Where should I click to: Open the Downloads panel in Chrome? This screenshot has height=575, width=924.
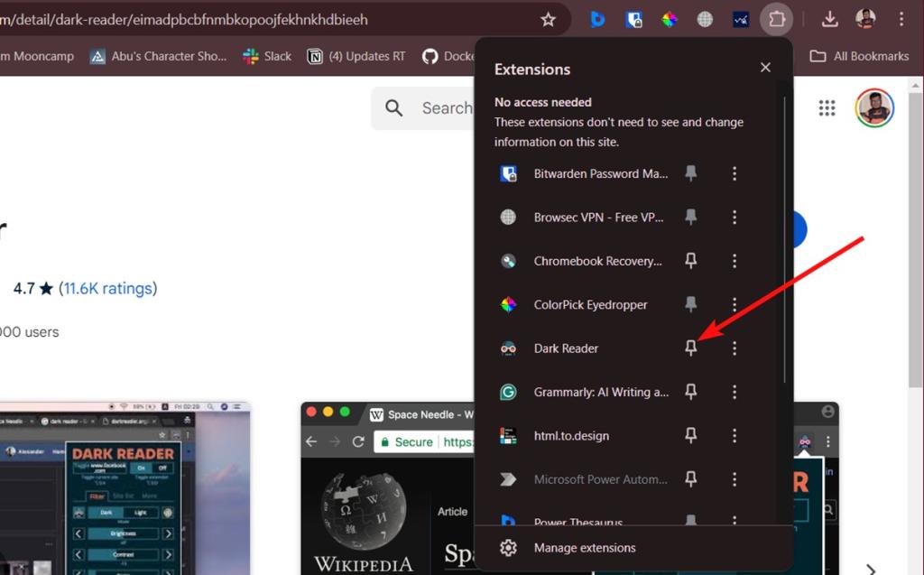[829, 18]
